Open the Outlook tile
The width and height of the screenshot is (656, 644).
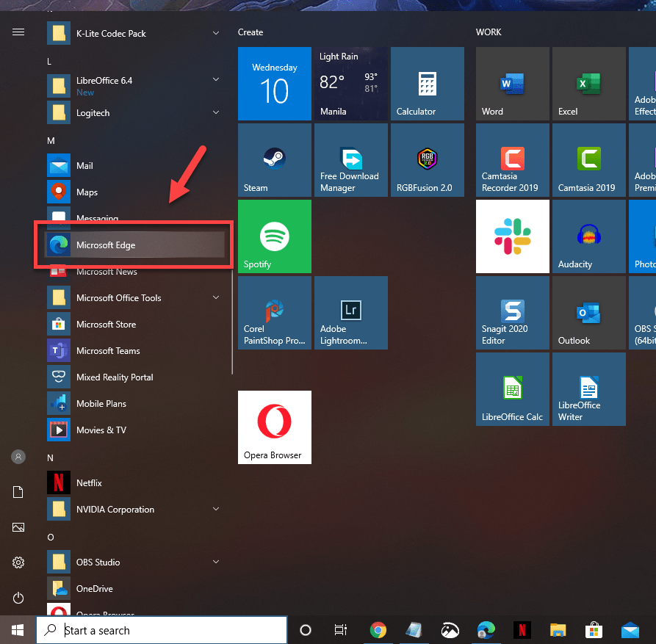click(588, 313)
